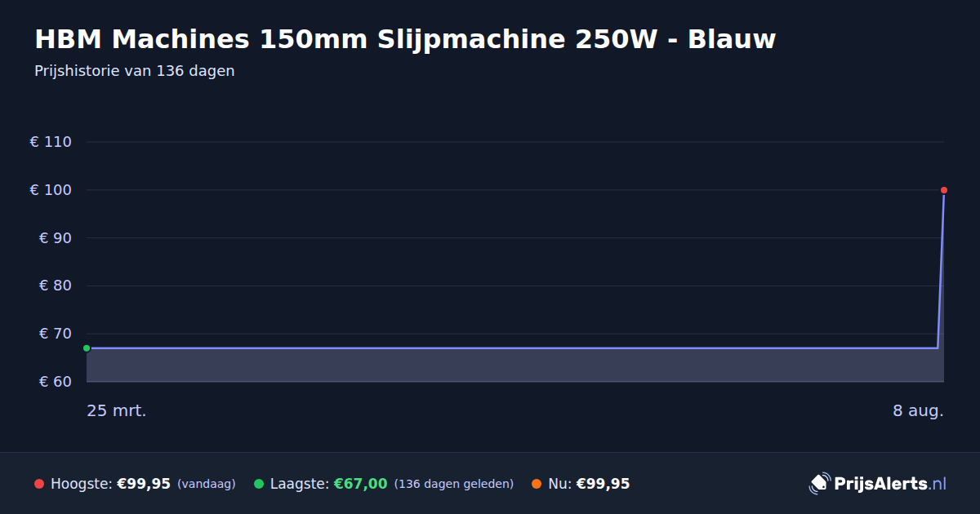980x514 pixels.
Task: Click the HBM Machines Slijpmachine product title
Action: tap(405, 39)
